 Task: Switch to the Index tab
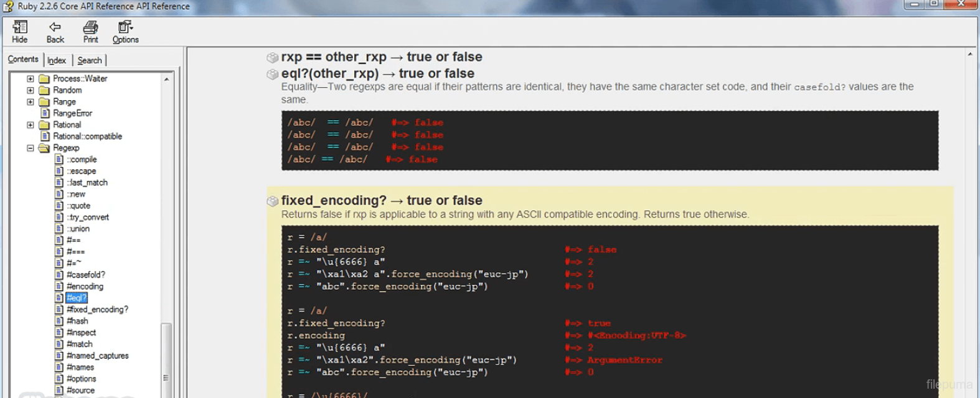point(57,60)
